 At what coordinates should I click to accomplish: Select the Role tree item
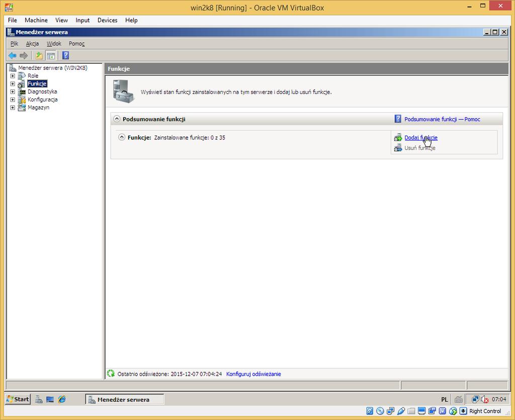tap(33, 76)
